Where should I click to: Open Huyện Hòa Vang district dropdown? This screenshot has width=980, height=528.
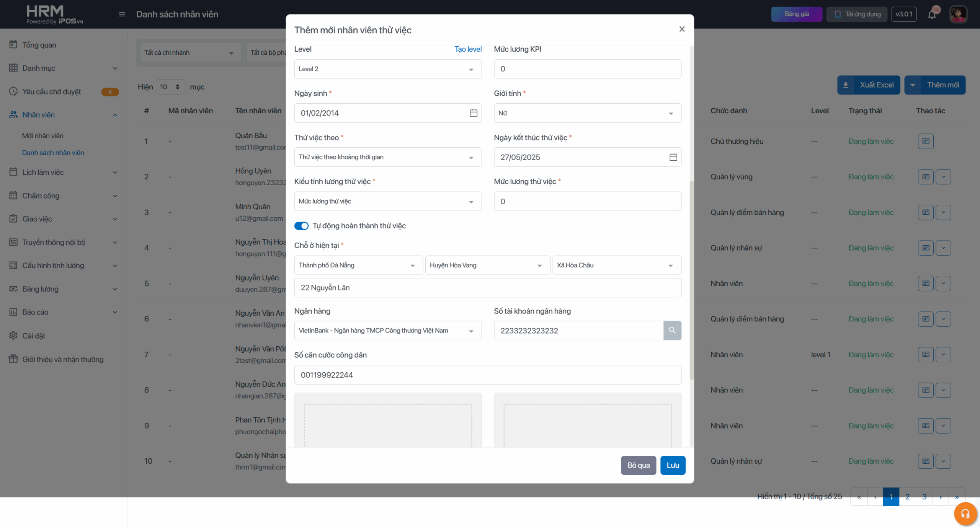(487, 265)
